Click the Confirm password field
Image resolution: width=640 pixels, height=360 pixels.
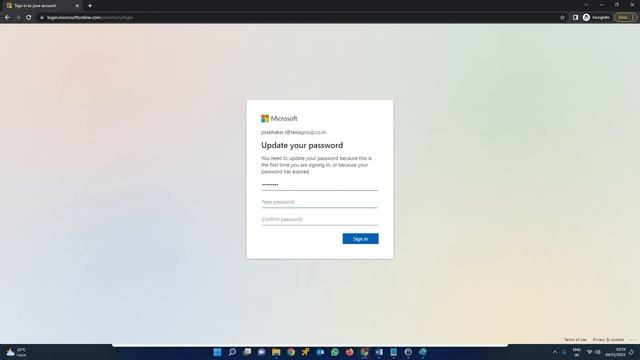[320, 219]
